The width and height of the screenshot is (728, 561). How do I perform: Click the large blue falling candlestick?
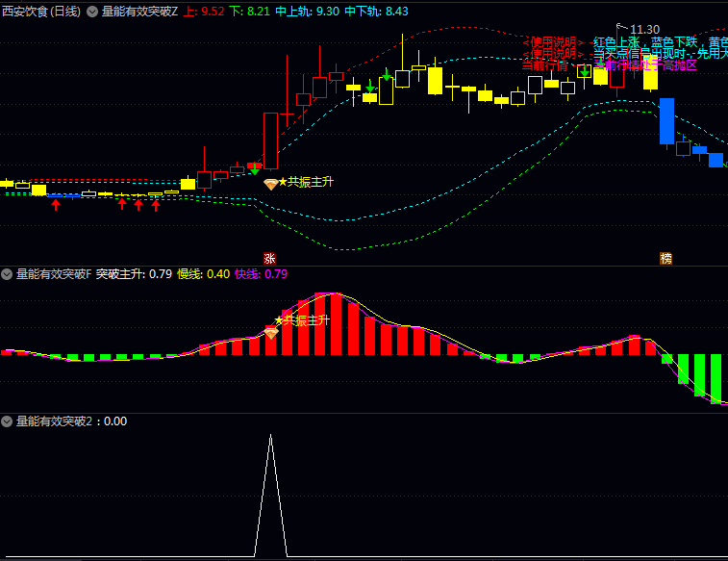click(666, 121)
